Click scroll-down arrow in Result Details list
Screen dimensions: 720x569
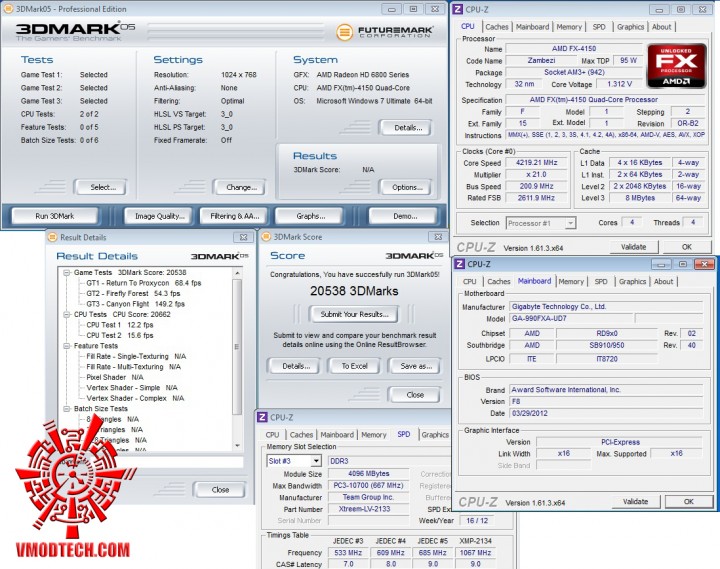[237, 445]
